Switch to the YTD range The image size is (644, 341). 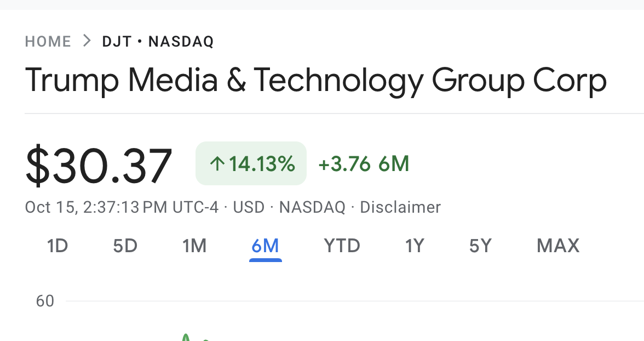(x=342, y=246)
